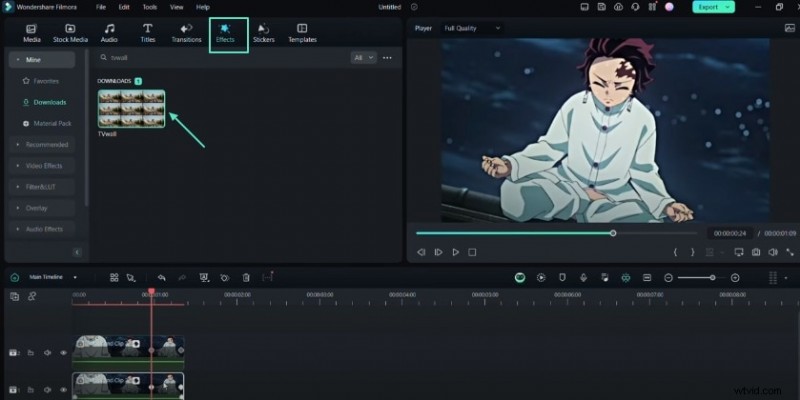The width and height of the screenshot is (800, 400).
Task: Open the Templates tab
Action: coord(302,33)
